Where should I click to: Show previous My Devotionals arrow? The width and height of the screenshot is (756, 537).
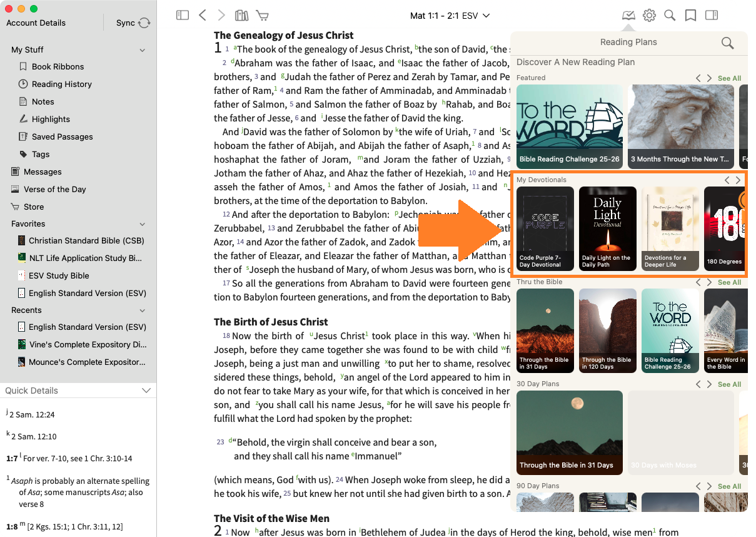(x=727, y=180)
